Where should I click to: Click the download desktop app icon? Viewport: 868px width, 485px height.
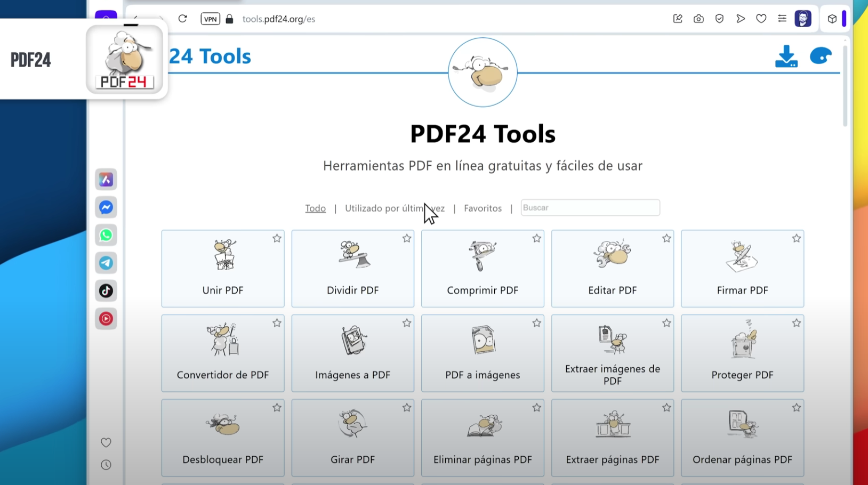[x=786, y=56]
